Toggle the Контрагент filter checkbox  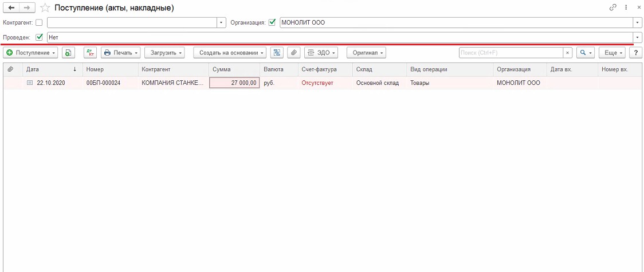[39, 22]
